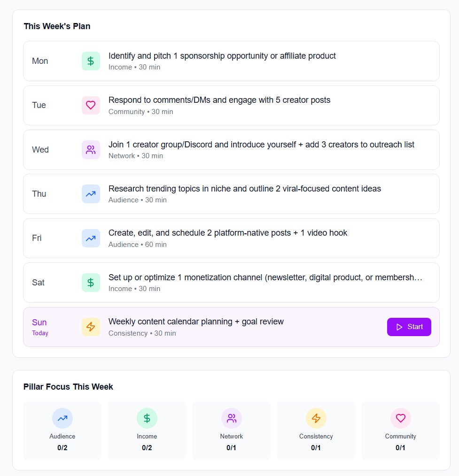Screen dimensions: 459x476
Task: Click the people icon on Wednesday's task
Action: coord(91,150)
